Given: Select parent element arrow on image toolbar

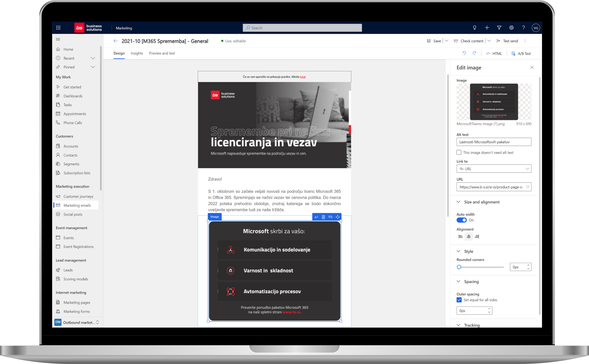Looking at the screenshot, I should (x=316, y=217).
